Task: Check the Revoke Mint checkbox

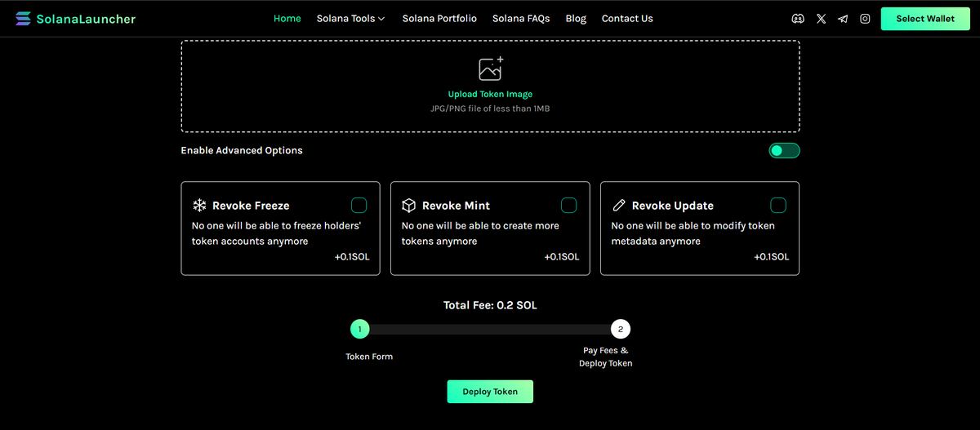Action: (x=568, y=205)
